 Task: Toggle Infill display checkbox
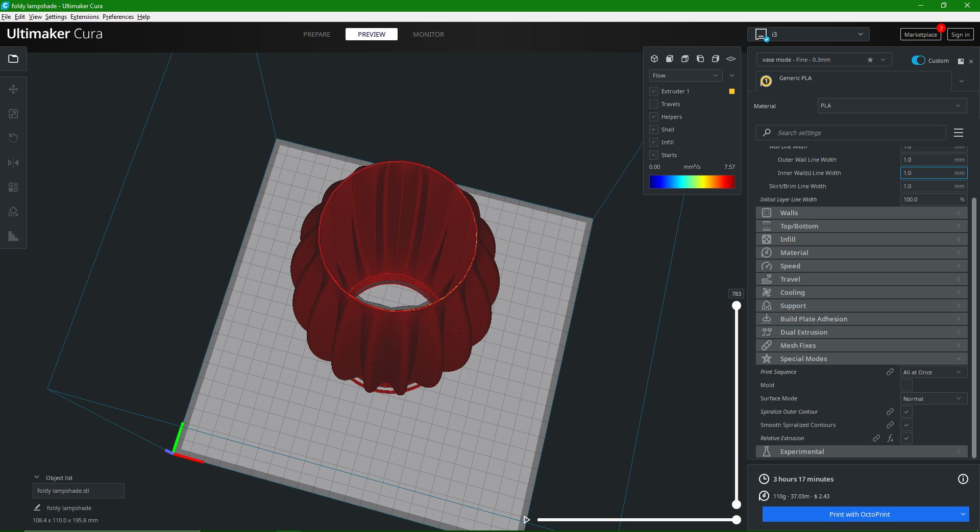coord(653,142)
